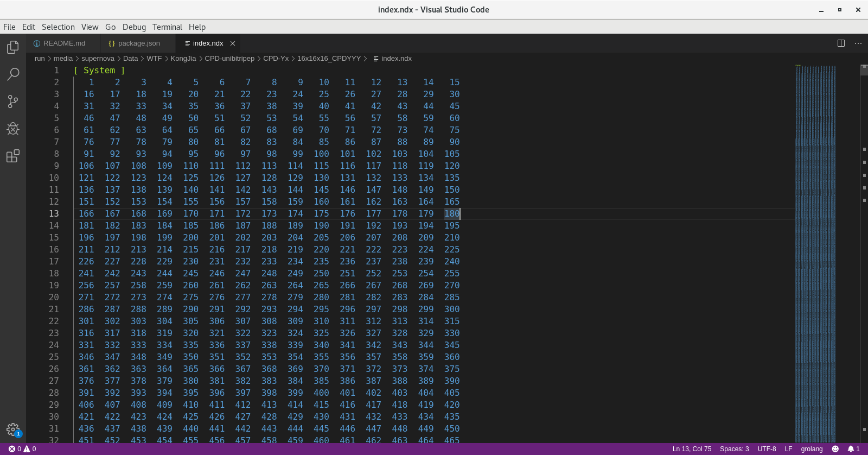Place cursor on number 400
Screen dimensions: 868x455
pos(321,393)
